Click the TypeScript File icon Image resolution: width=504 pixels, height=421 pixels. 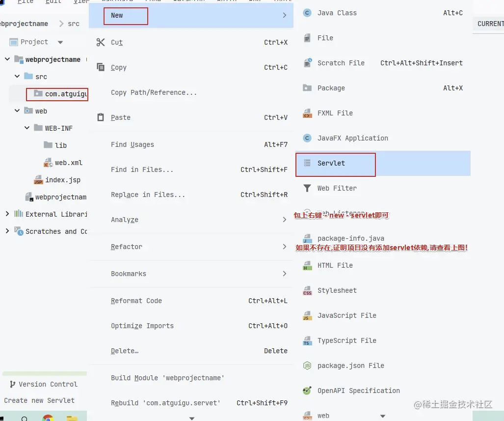point(307,340)
